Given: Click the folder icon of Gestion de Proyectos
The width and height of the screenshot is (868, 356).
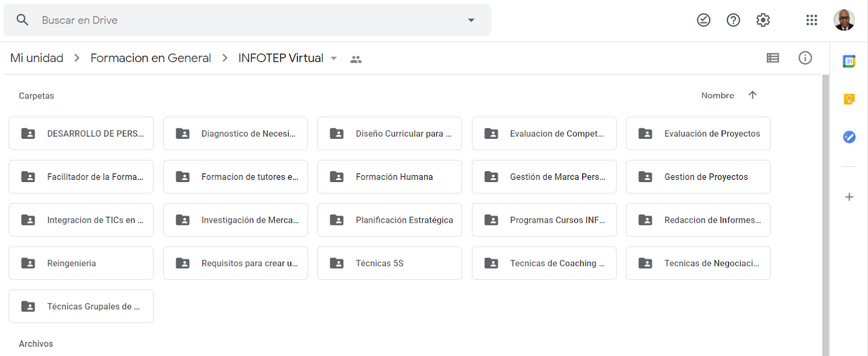Looking at the screenshot, I should [x=646, y=177].
